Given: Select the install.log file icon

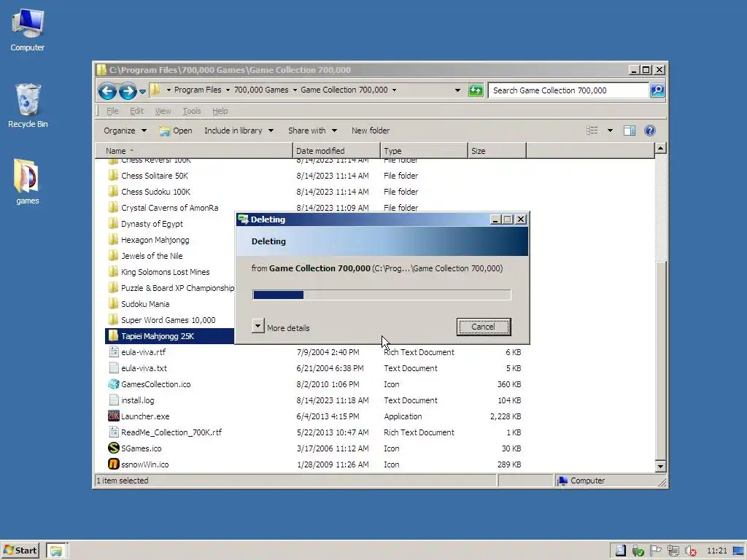Looking at the screenshot, I should point(113,400).
